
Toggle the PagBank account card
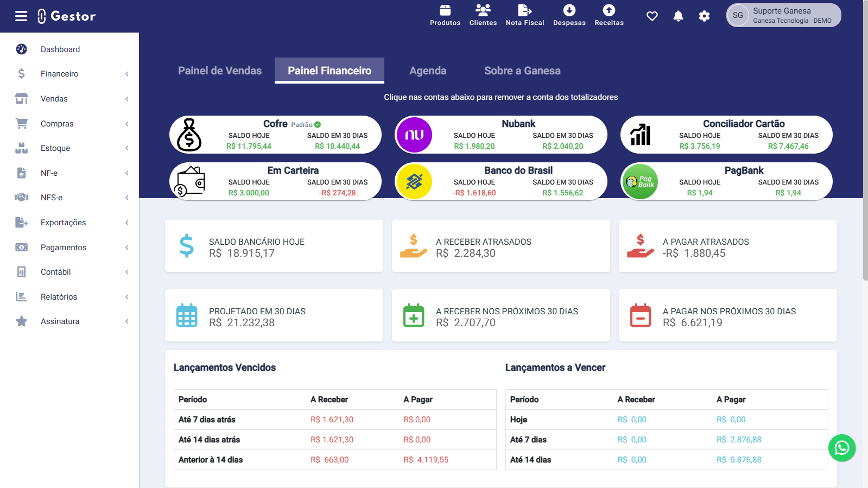tap(726, 181)
